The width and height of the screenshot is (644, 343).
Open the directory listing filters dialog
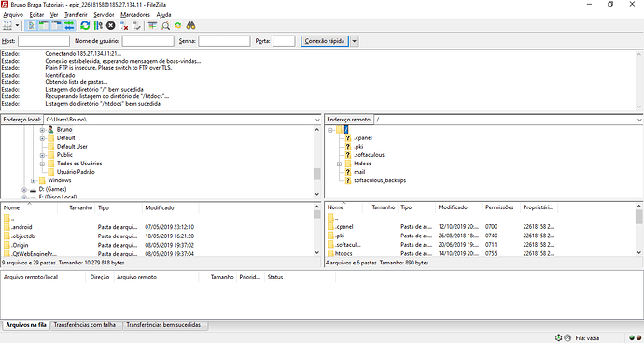click(x=152, y=26)
